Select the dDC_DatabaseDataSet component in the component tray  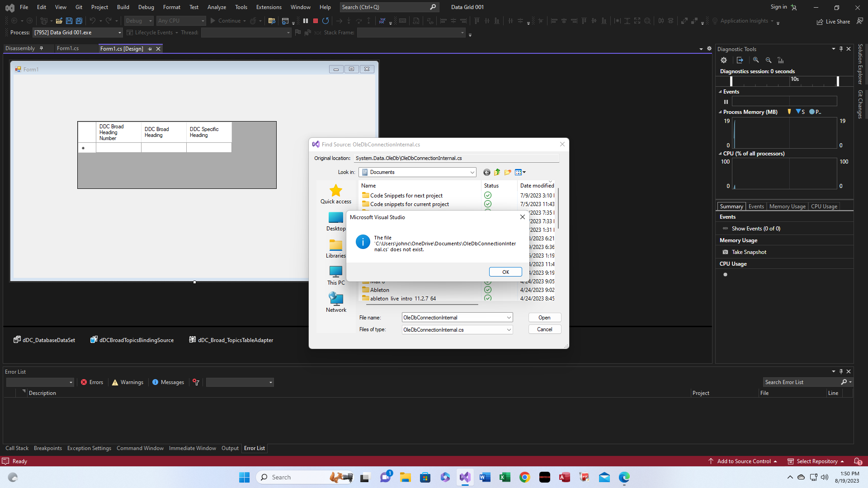coord(44,340)
